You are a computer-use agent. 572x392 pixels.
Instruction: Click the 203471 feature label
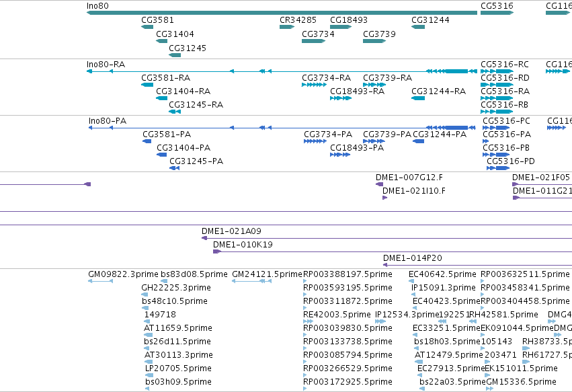click(x=501, y=355)
